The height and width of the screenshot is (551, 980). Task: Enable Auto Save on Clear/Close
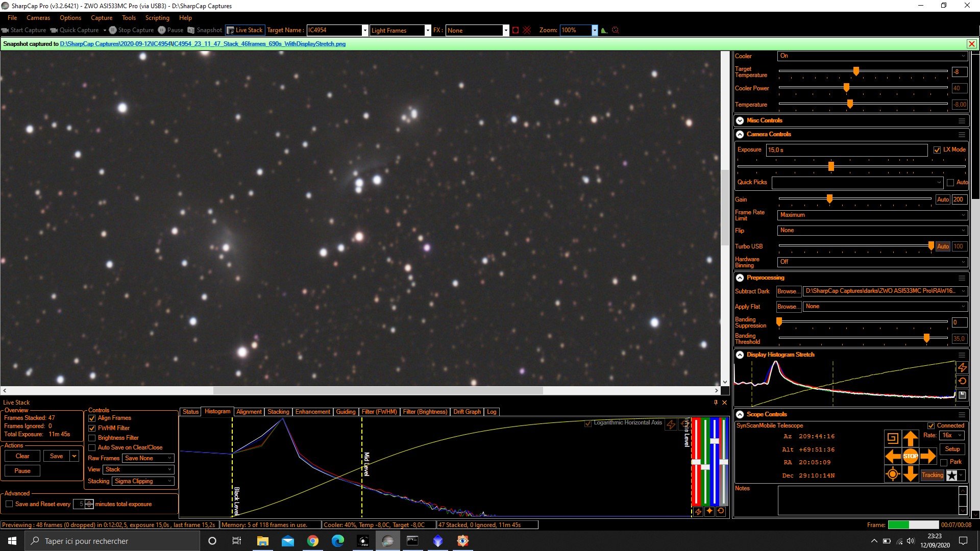pos(92,448)
